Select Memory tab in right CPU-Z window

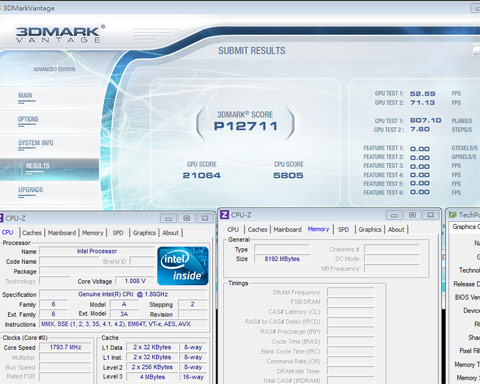click(x=318, y=229)
